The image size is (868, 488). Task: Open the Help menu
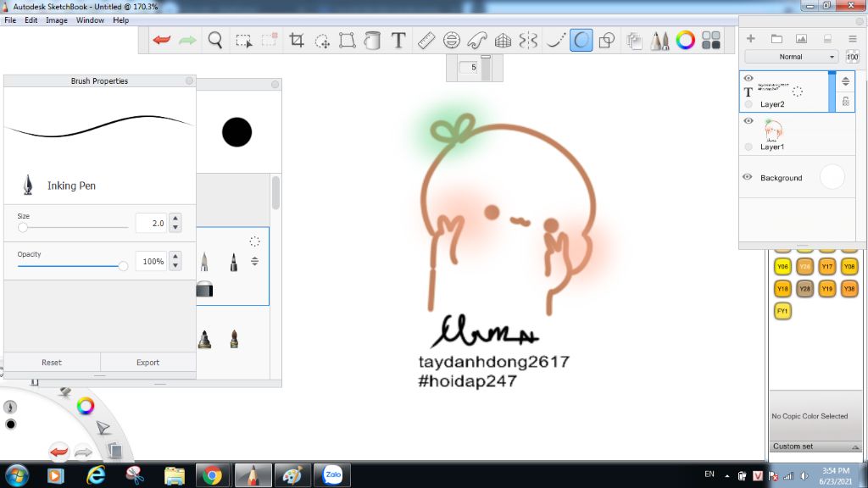tap(120, 20)
